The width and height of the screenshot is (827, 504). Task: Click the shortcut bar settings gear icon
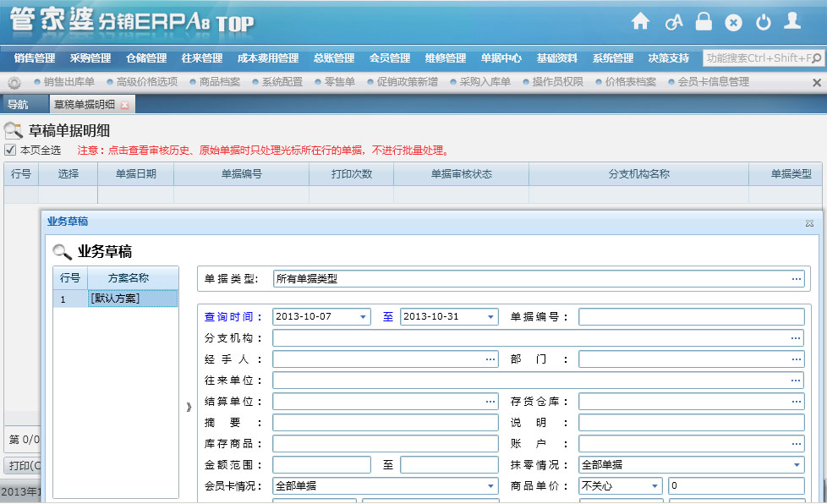[x=14, y=83]
